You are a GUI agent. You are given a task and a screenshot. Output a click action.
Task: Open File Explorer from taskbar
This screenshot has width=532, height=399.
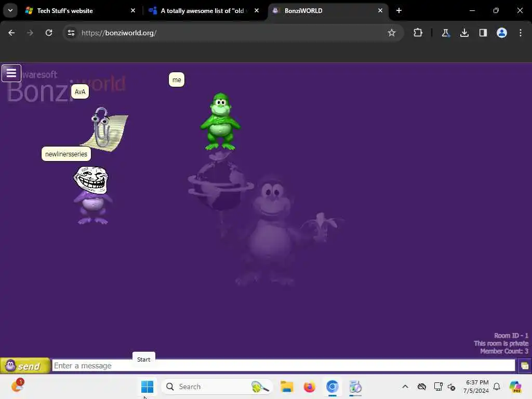(287, 387)
